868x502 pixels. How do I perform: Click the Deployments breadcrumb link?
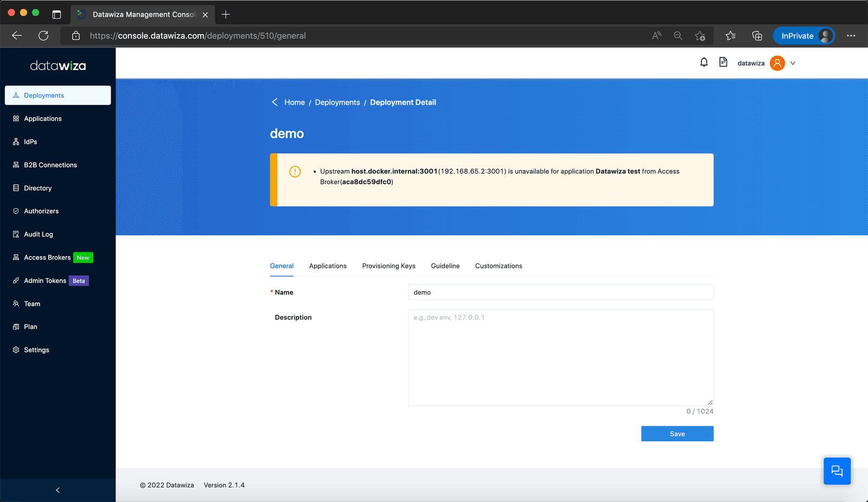(337, 102)
